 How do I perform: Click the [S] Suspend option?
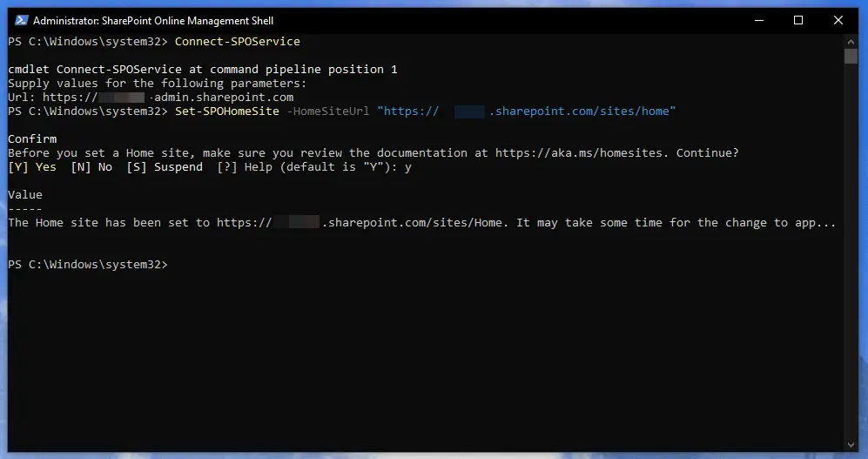165,167
